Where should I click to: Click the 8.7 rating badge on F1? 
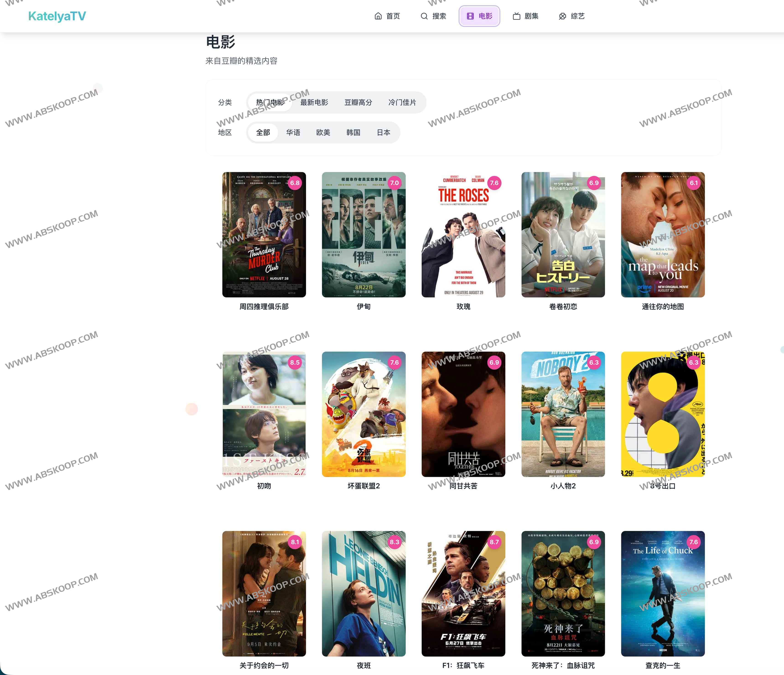(x=494, y=542)
